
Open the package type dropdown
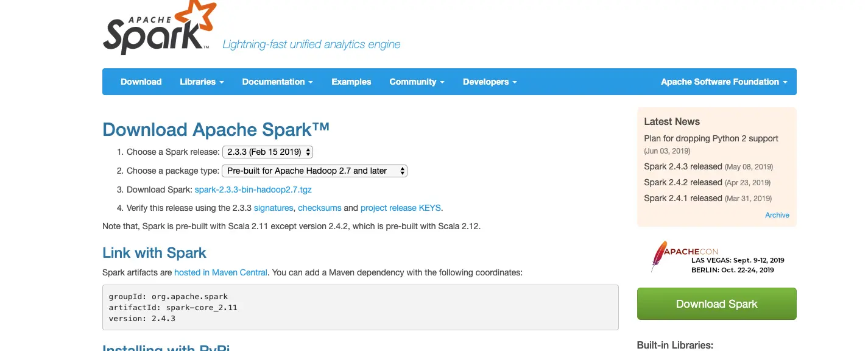pyautogui.click(x=314, y=171)
